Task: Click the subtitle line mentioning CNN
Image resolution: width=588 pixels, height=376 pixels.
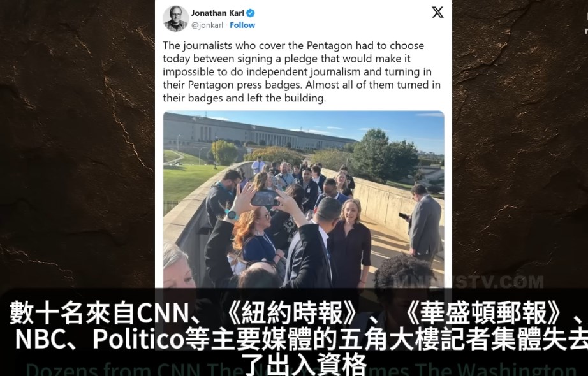Action: (x=298, y=313)
